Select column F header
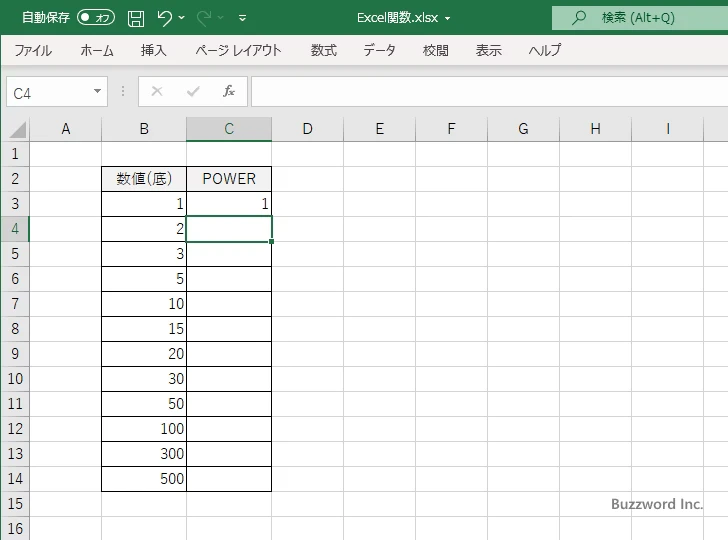The height and width of the screenshot is (540, 728). pos(451,129)
